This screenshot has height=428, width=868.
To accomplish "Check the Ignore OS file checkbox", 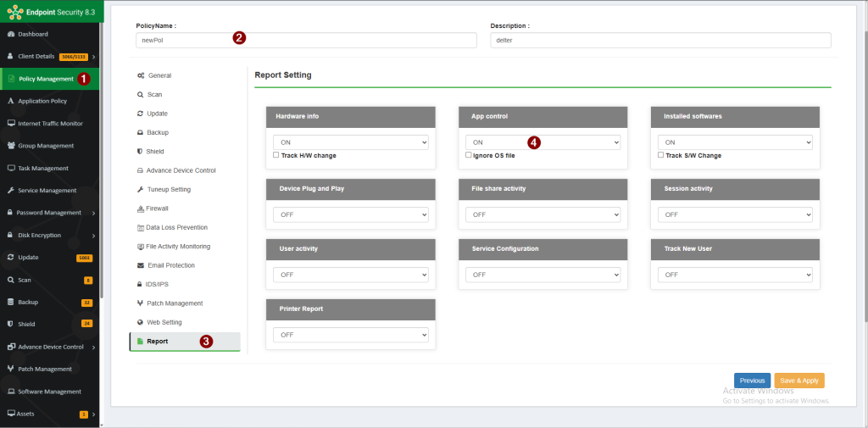I will click(x=469, y=156).
